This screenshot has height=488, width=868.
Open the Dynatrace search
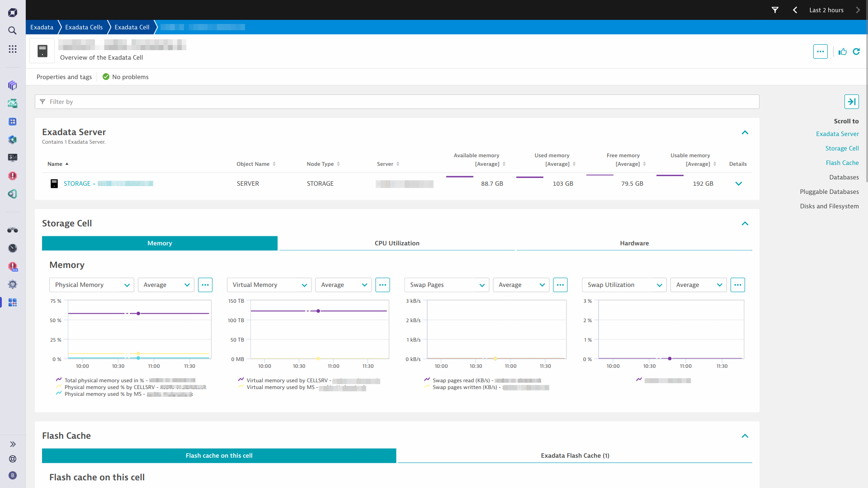(x=12, y=31)
